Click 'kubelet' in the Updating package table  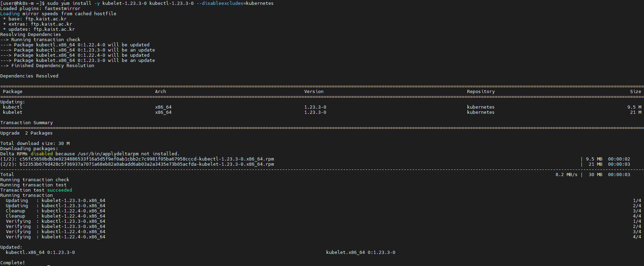coord(13,112)
